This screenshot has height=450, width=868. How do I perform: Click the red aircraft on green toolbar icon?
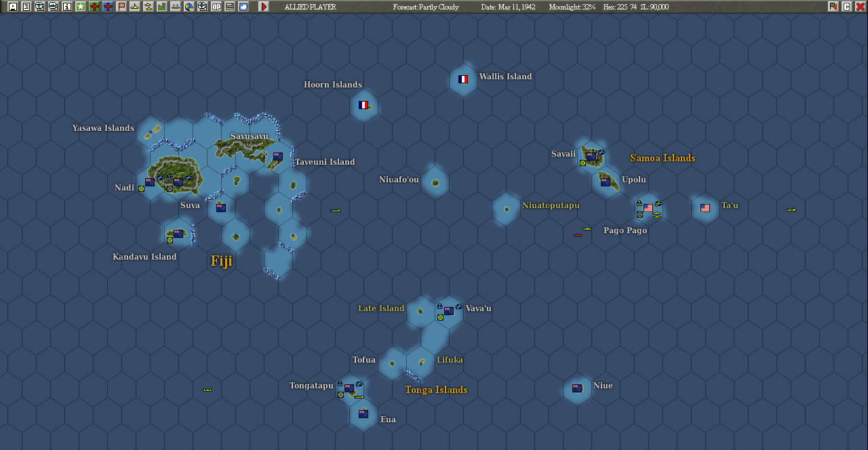tap(94, 7)
